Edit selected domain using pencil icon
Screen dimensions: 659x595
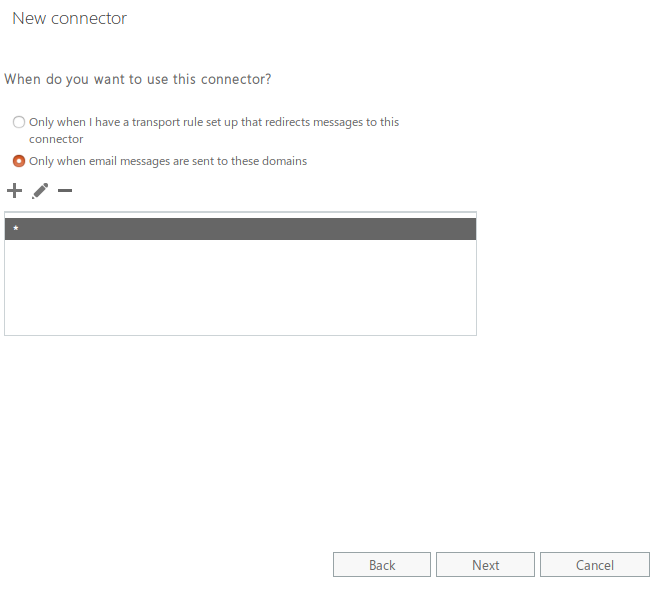pyautogui.click(x=40, y=191)
